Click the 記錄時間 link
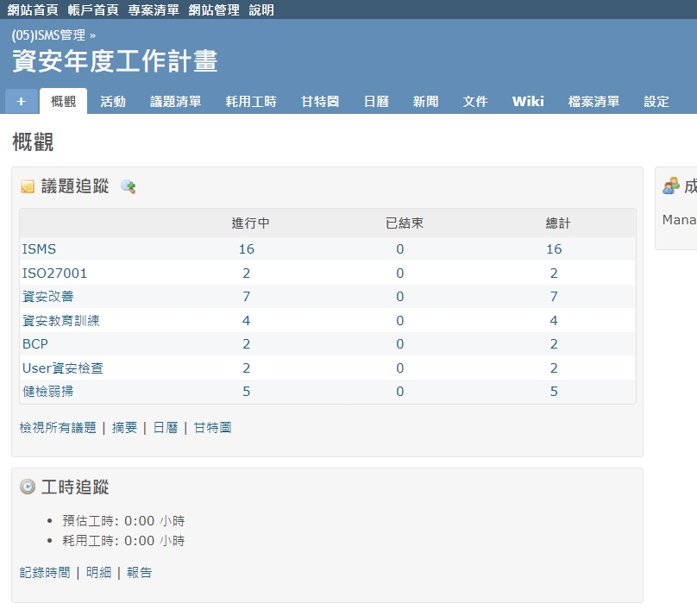697x616 pixels. coord(45,572)
